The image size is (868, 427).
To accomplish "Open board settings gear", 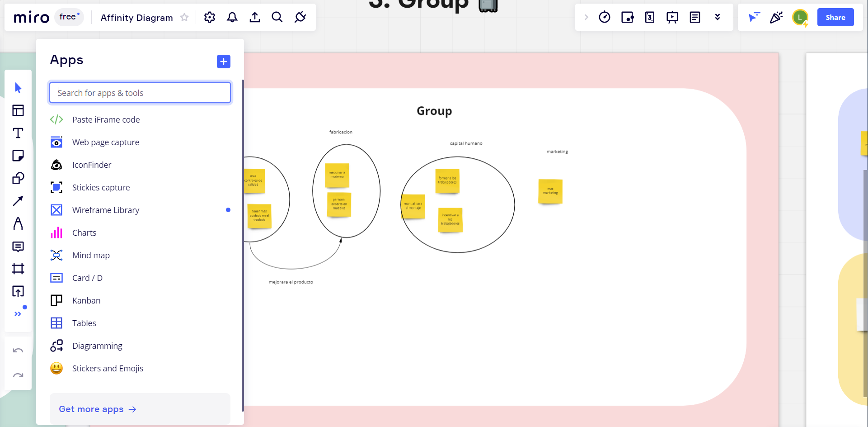I will pyautogui.click(x=210, y=17).
